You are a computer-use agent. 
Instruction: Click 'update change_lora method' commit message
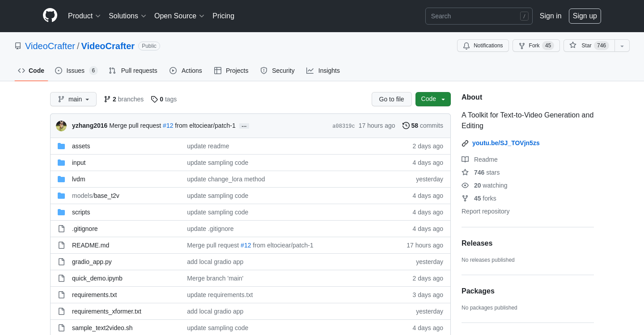point(226,179)
